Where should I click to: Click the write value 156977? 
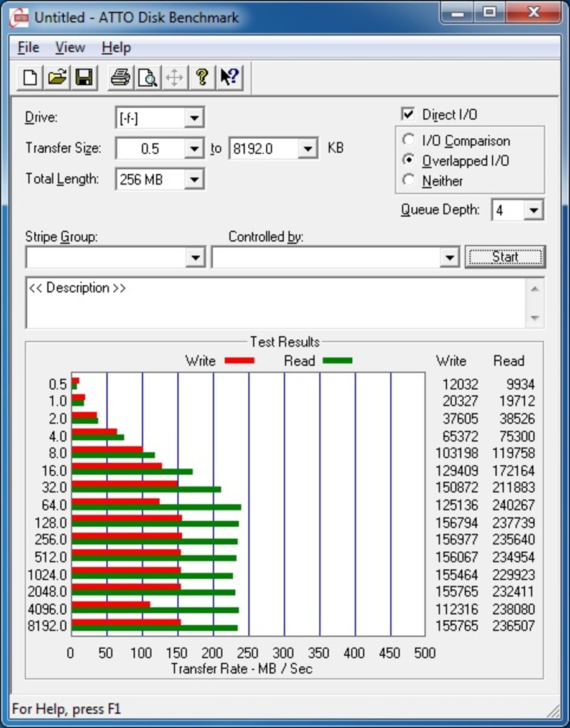[x=456, y=539]
